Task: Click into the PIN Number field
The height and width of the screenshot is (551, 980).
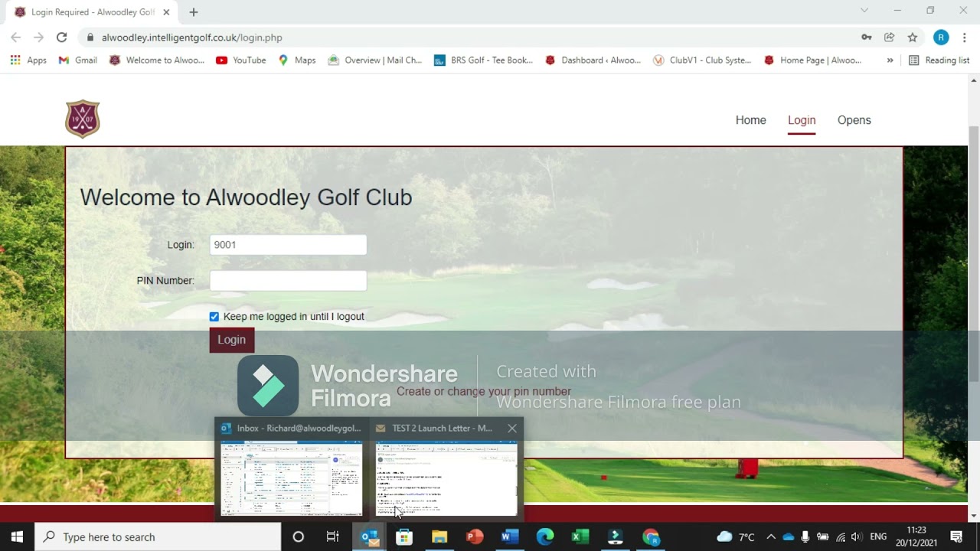Action: pyautogui.click(x=288, y=281)
